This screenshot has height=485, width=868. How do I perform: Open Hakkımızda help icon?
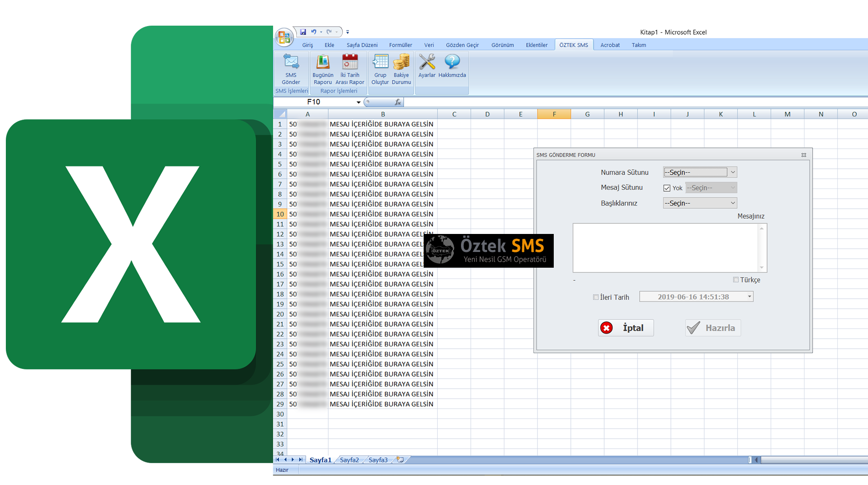coord(452,66)
